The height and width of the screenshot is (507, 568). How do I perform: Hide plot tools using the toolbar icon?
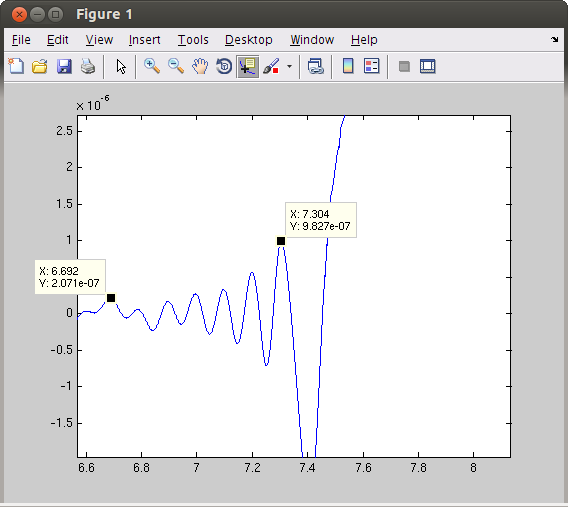coord(404,67)
